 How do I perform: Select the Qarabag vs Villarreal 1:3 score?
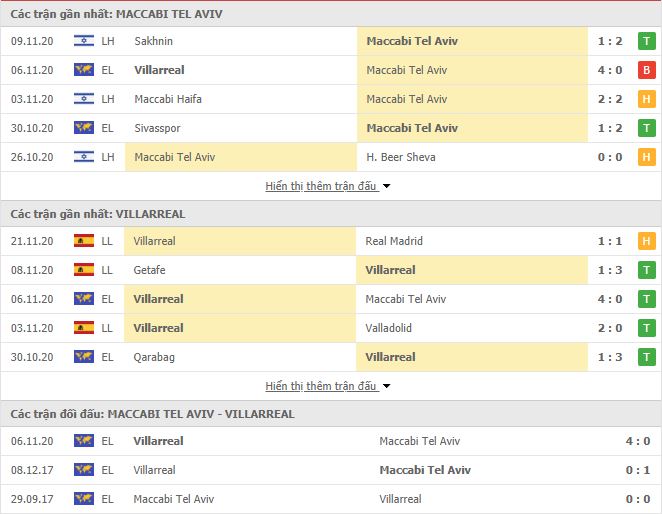click(x=610, y=357)
